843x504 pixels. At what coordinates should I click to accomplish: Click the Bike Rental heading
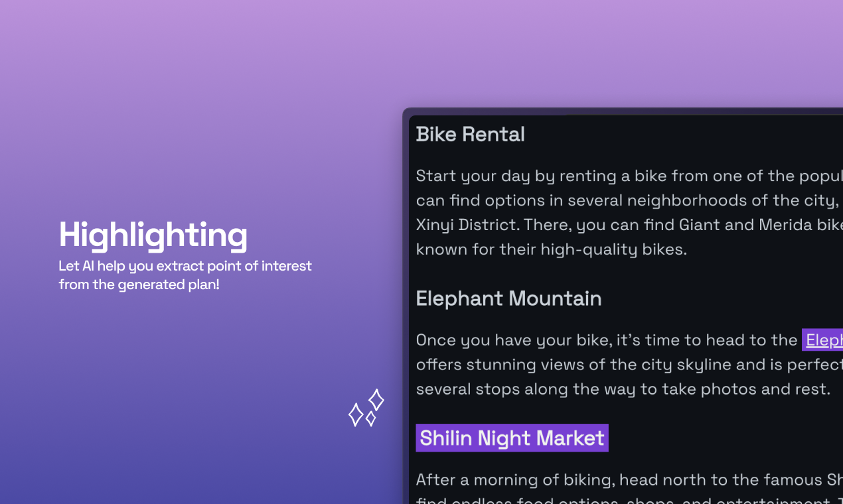[470, 134]
